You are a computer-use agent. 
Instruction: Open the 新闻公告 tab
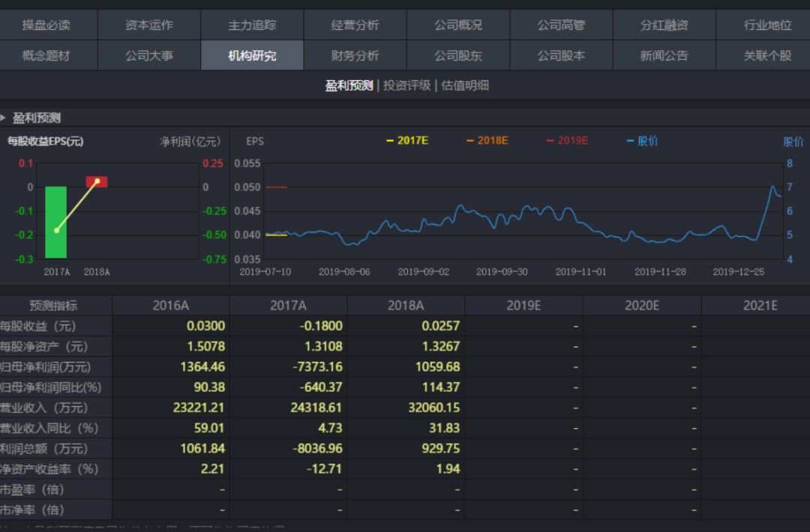tap(664, 55)
